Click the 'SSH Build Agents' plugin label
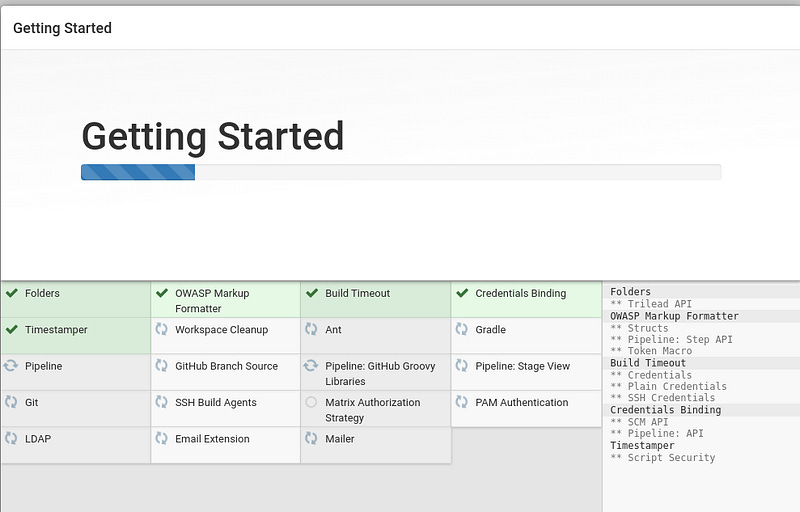 tap(216, 402)
